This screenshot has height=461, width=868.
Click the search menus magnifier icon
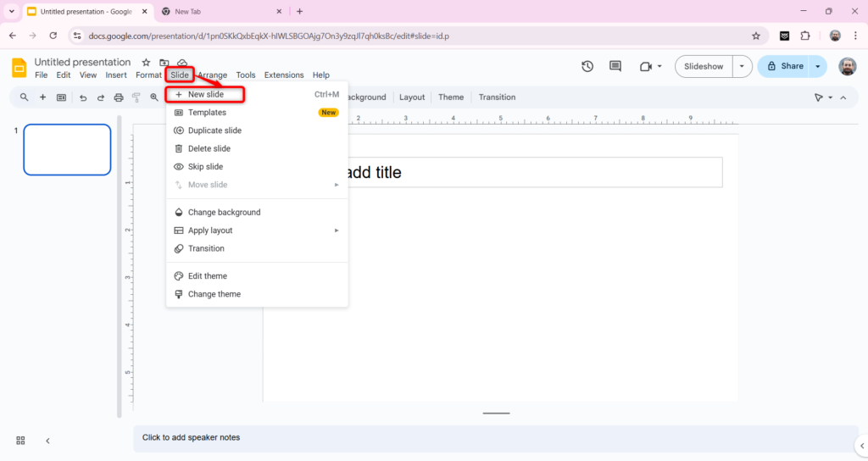point(24,97)
